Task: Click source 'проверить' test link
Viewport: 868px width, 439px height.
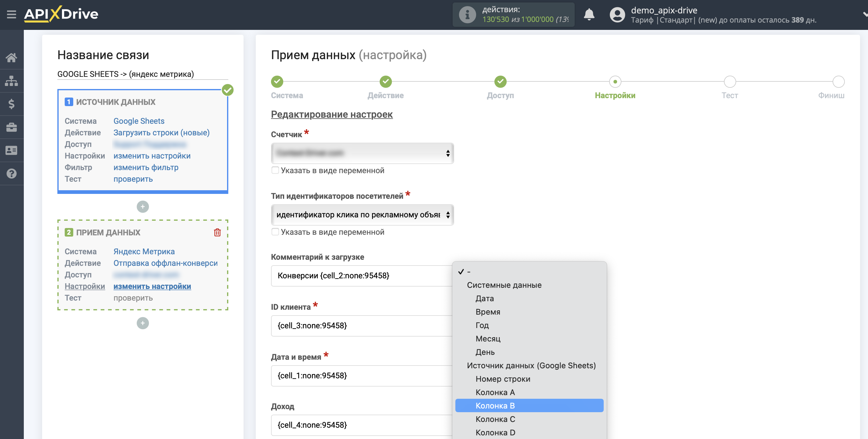Action: tap(133, 179)
